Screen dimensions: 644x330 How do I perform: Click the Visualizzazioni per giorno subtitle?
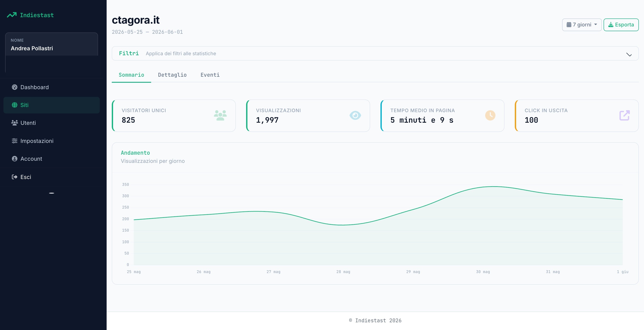[153, 161]
